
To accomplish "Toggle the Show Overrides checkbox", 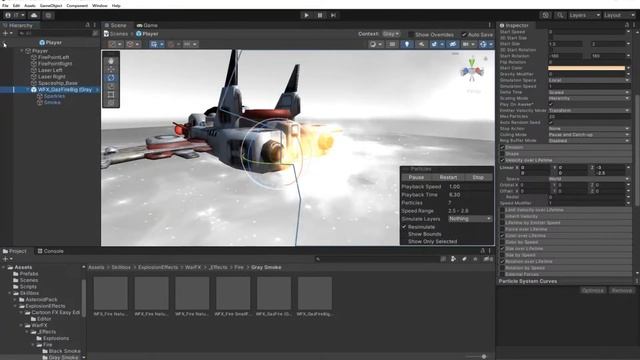I will [x=411, y=34].
